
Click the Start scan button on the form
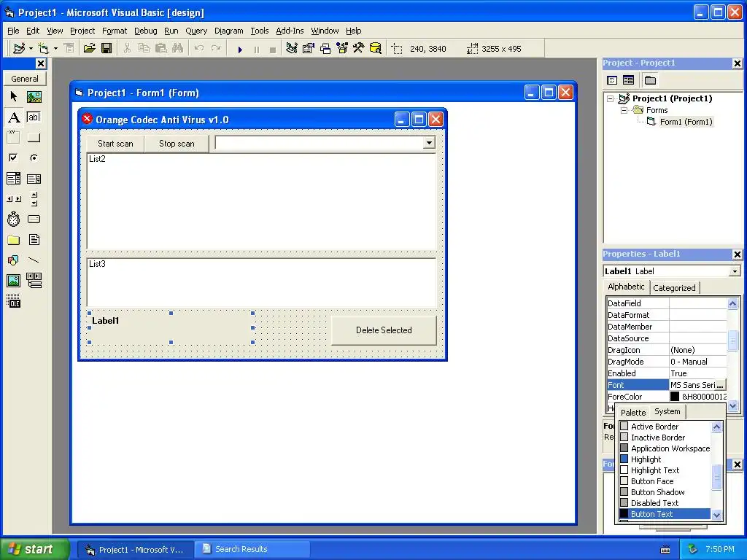[115, 144]
